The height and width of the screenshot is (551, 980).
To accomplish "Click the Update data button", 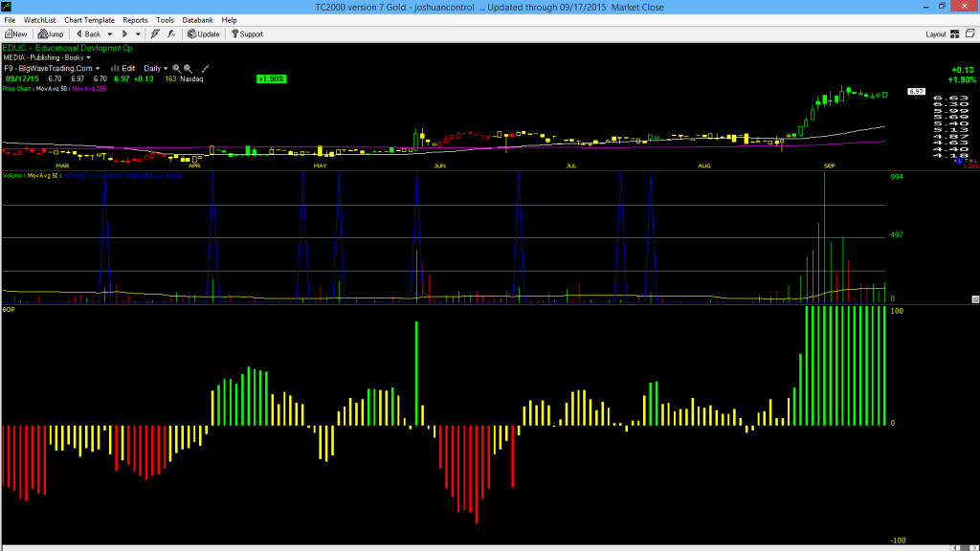I will click(204, 34).
